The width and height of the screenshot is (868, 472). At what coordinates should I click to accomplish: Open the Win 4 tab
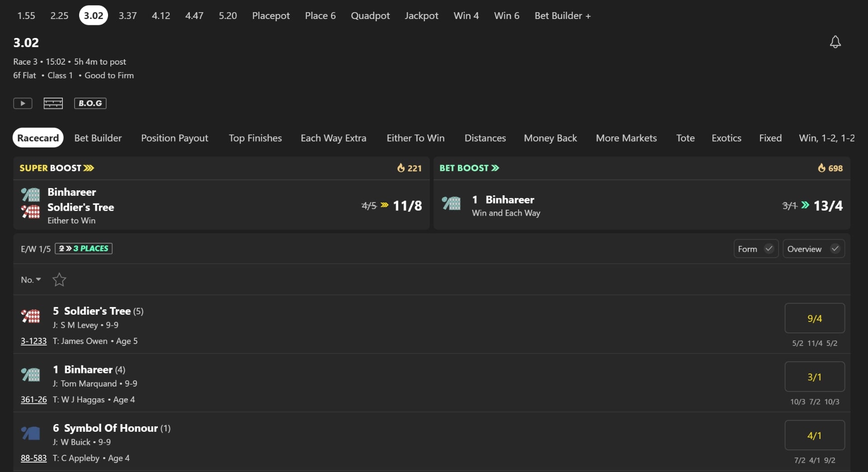click(x=466, y=15)
